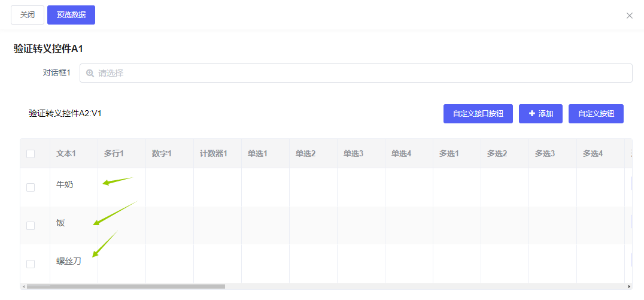Click the plus icon on 添加 button
The height and width of the screenshot is (300, 644).
coord(532,113)
